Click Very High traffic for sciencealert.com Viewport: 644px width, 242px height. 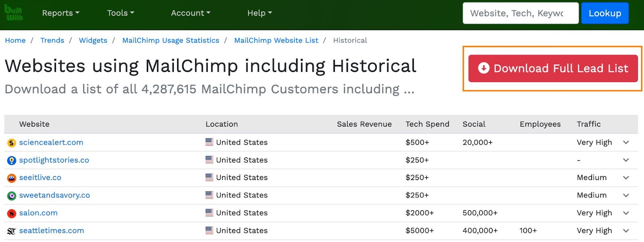pyautogui.click(x=594, y=142)
